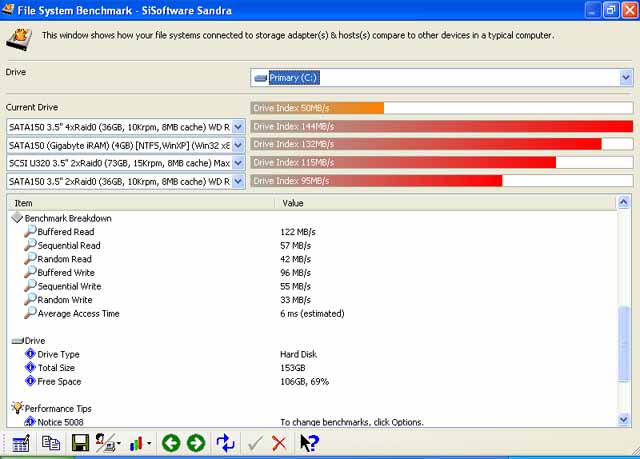Click the bar chart view icon
The height and width of the screenshot is (459, 640).
(x=136, y=443)
